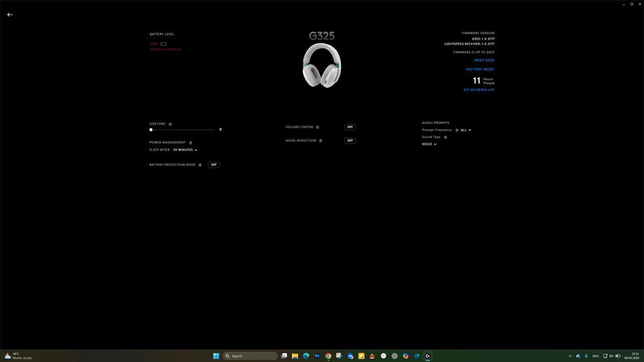The image size is (644, 362).
Task: Open the Windows Start menu
Action: pyautogui.click(x=216, y=356)
